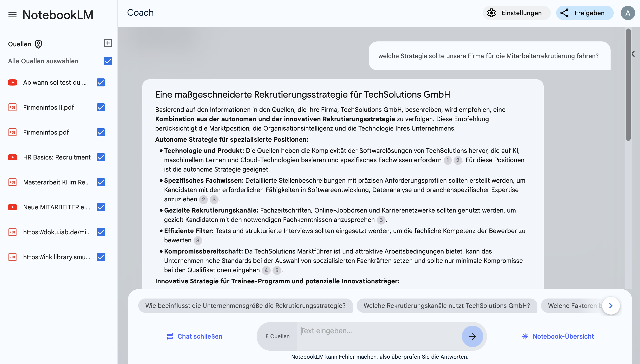The image size is (640, 364).
Task: Show more suggested questions with right chevron
Action: (611, 305)
